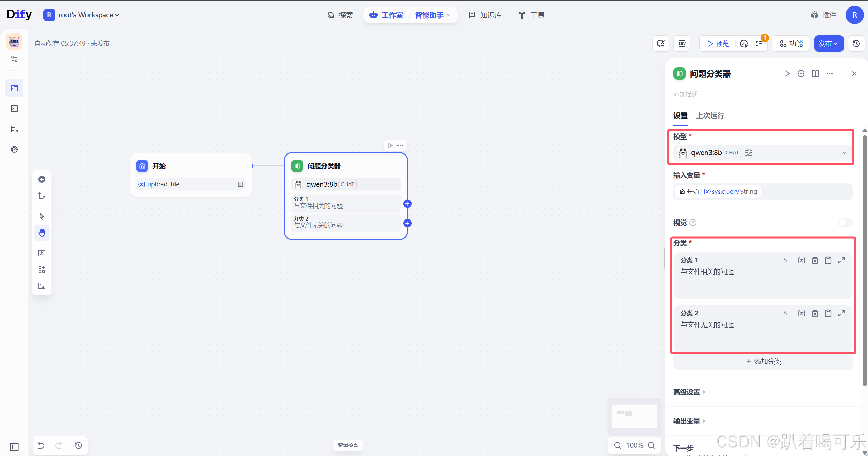Redo the last canvas action
Screen dimensions: 868x456
pyautogui.click(x=59, y=445)
